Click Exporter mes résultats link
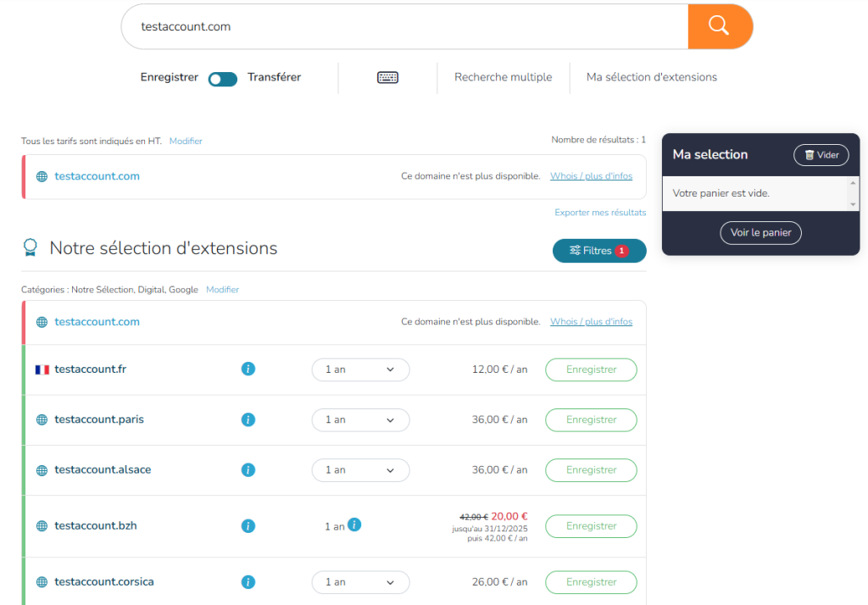This screenshot has height=605, width=868. [599, 213]
